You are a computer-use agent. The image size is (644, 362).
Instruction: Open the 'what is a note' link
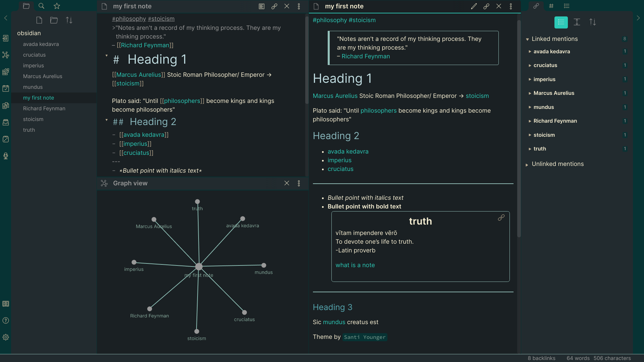[355, 265]
